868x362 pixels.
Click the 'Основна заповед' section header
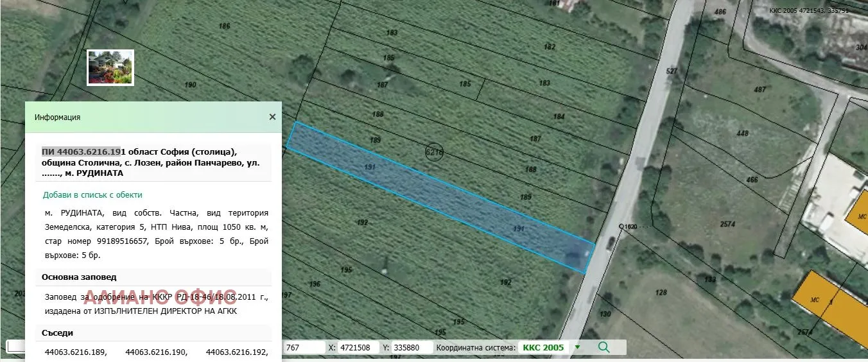click(x=79, y=277)
